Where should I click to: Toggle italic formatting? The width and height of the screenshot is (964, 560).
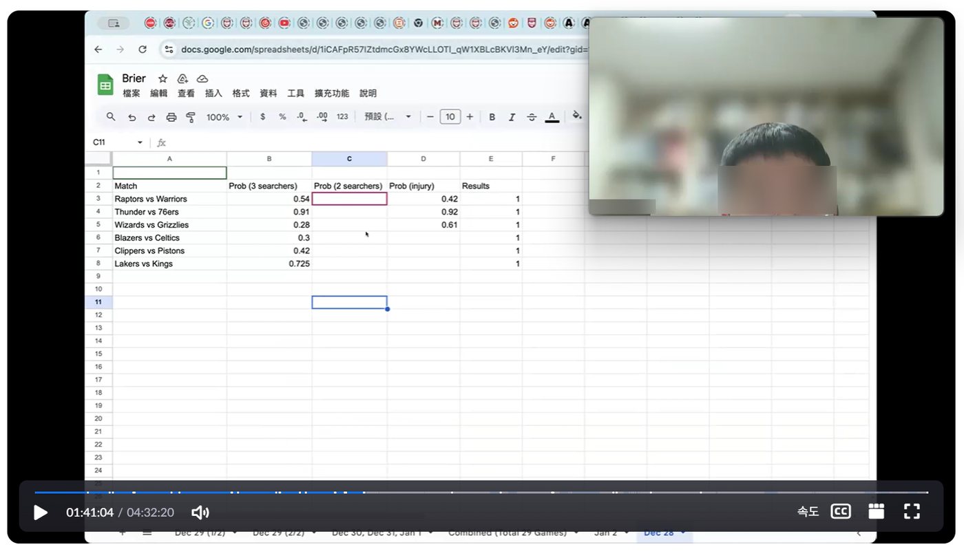pyautogui.click(x=512, y=117)
